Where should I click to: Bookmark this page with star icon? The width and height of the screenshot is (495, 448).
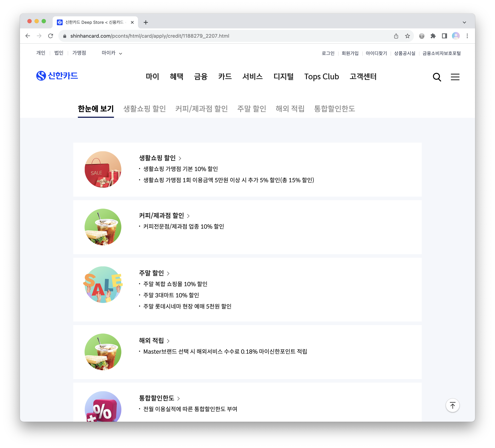click(407, 36)
